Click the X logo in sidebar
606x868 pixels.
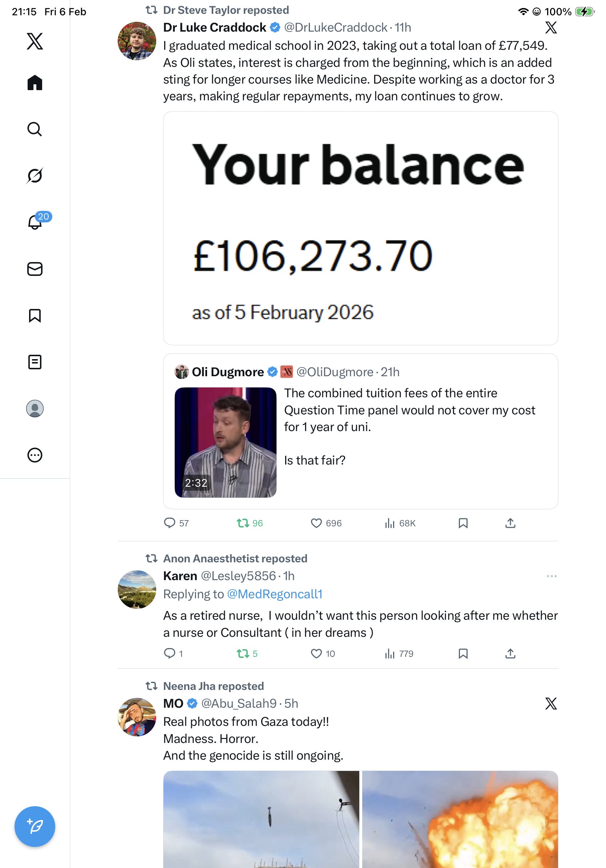35,41
